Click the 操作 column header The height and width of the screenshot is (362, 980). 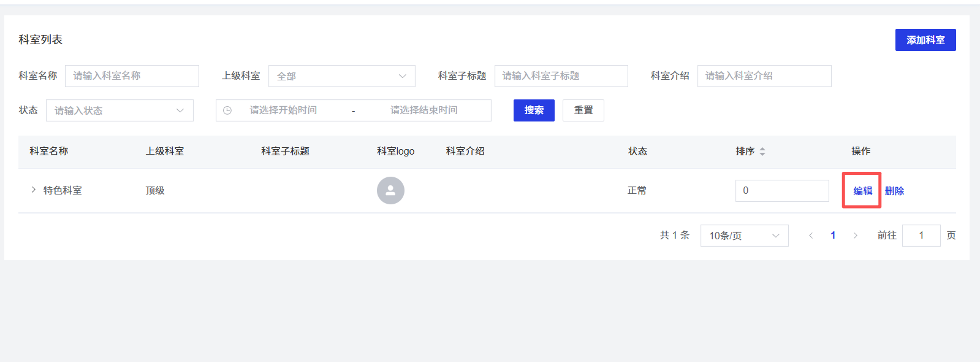(860, 152)
